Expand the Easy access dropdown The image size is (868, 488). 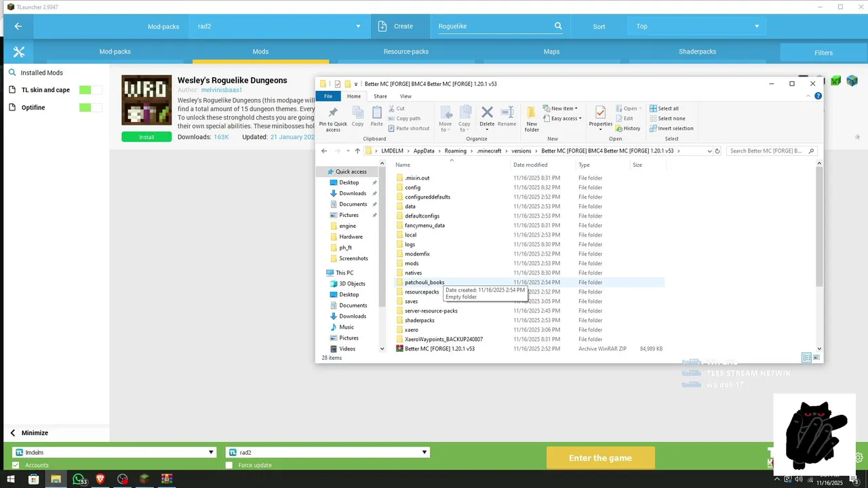[562, 118]
